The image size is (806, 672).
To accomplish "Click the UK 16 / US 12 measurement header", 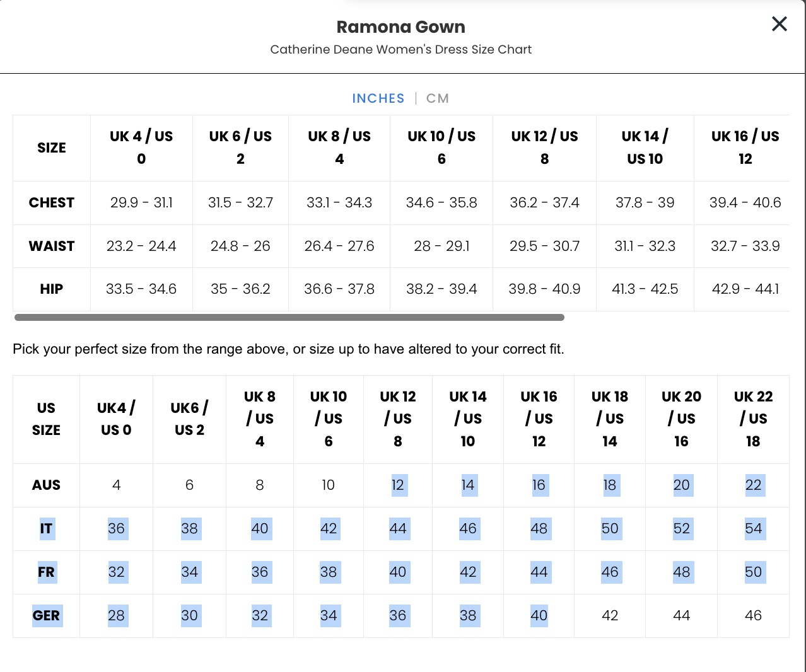I will tap(745, 148).
